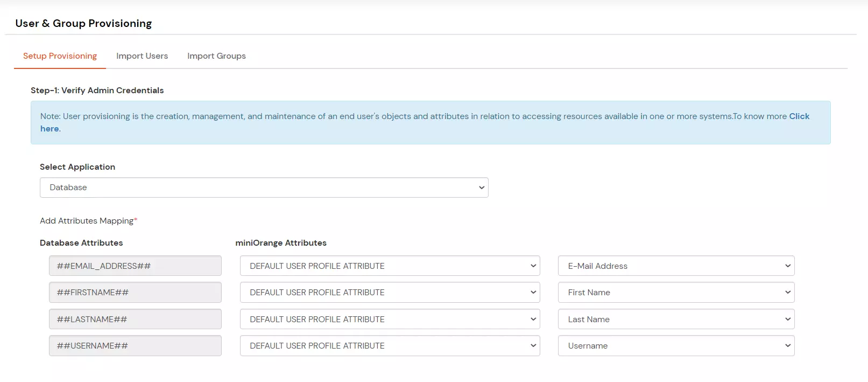Click the ##USERNAME## attribute field
This screenshot has width=868, height=382.
(135, 345)
